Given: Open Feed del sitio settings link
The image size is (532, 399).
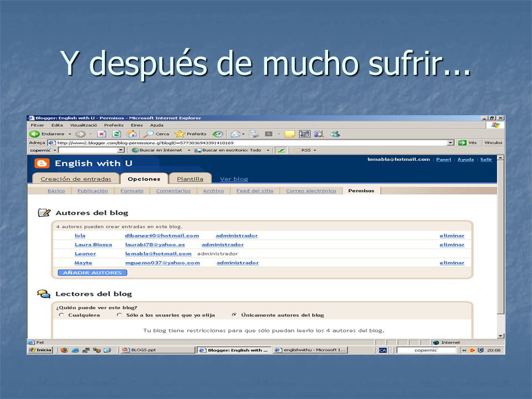Looking at the screenshot, I should [255, 191].
